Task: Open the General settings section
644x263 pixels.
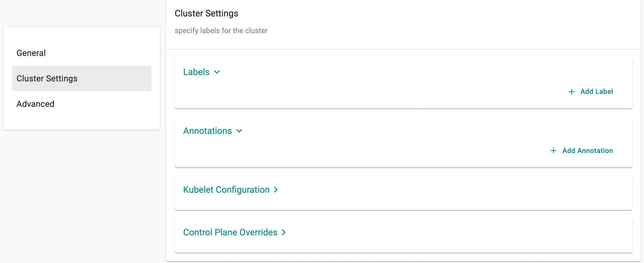Action: (x=31, y=53)
